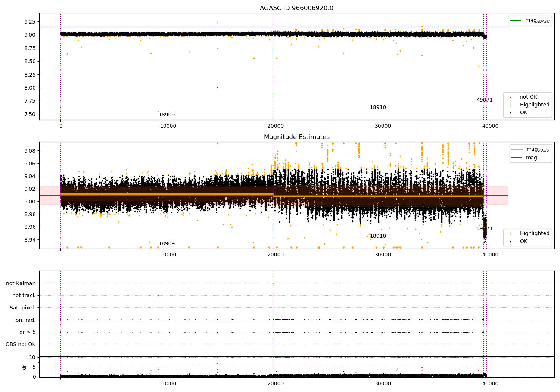Screen dimensions: 560x392
Task: Click the "9.08" y-tick on the middle plot
Action: click(x=30, y=151)
